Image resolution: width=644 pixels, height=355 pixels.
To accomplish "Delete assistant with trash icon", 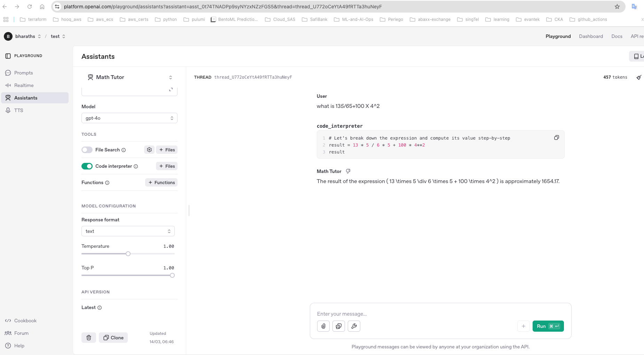I will [89, 338].
